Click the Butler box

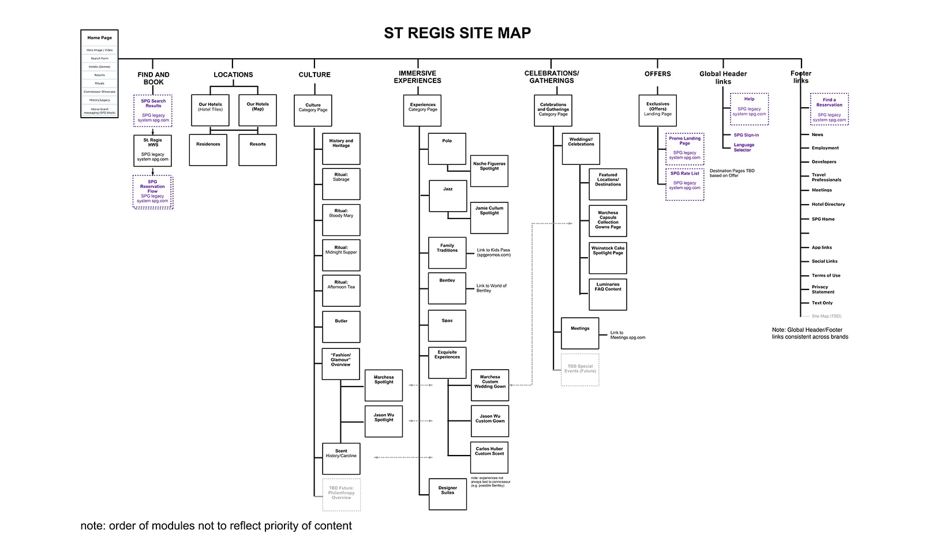click(341, 327)
